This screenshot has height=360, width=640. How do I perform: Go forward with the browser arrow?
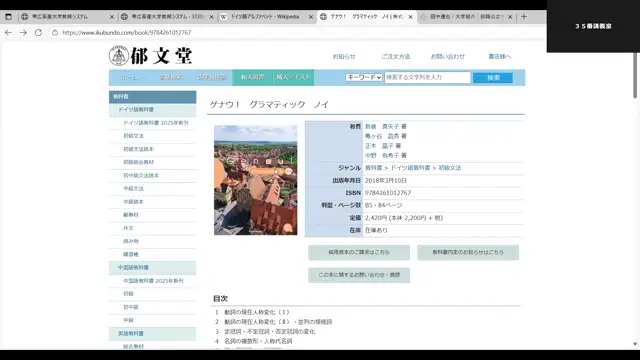[23, 32]
